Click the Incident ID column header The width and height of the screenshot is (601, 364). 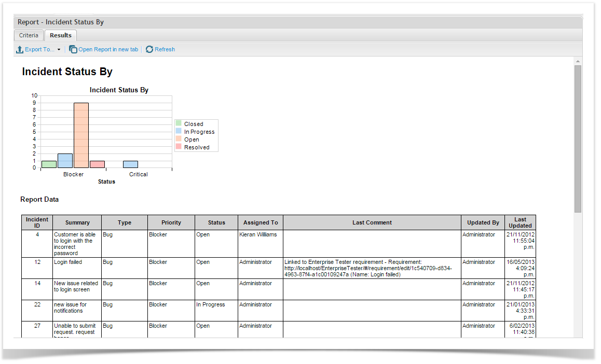pos(37,222)
